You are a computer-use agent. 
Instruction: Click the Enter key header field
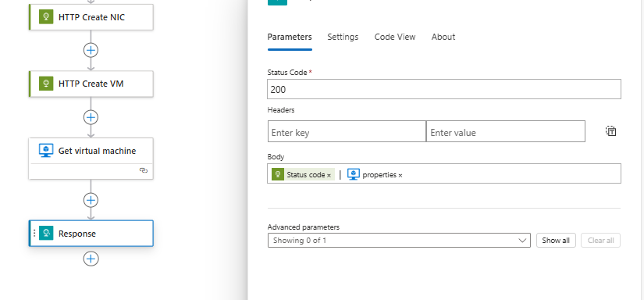point(347,131)
